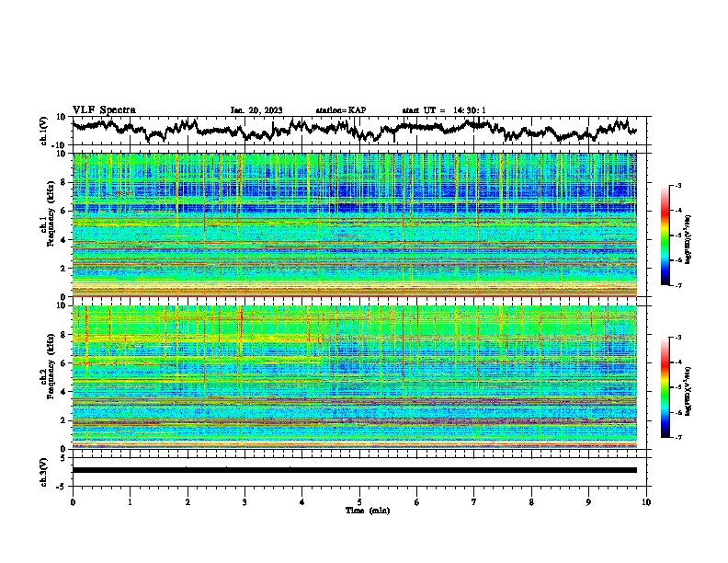Click the time axis tick label "1"
This screenshot has height=563, width=728.
(x=130, y=502)
